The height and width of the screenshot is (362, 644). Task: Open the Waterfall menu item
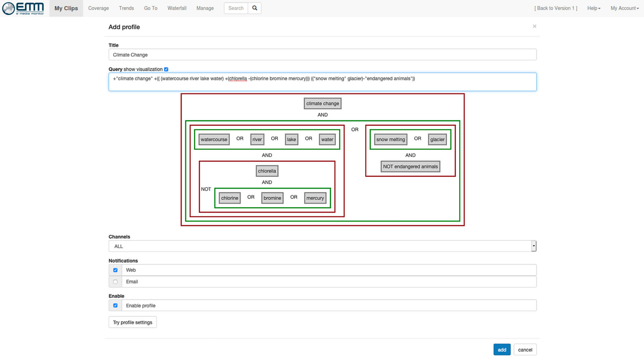177,8
